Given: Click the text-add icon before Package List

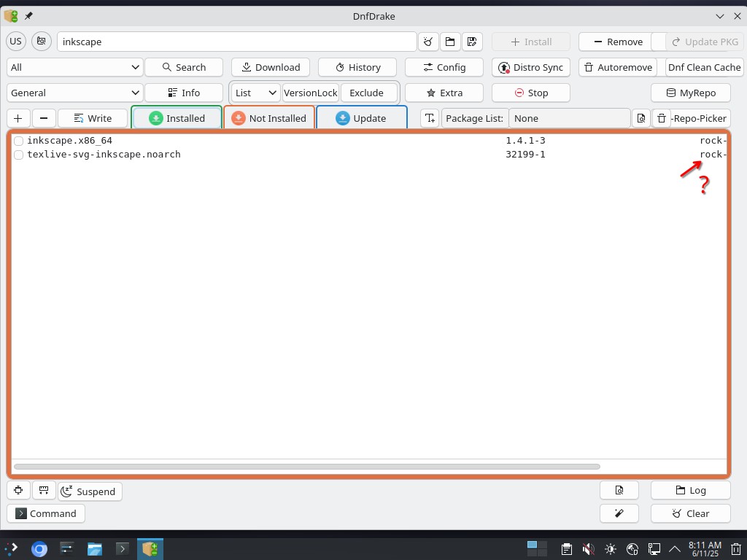Looking at the screenshot, I should point(430,119).
